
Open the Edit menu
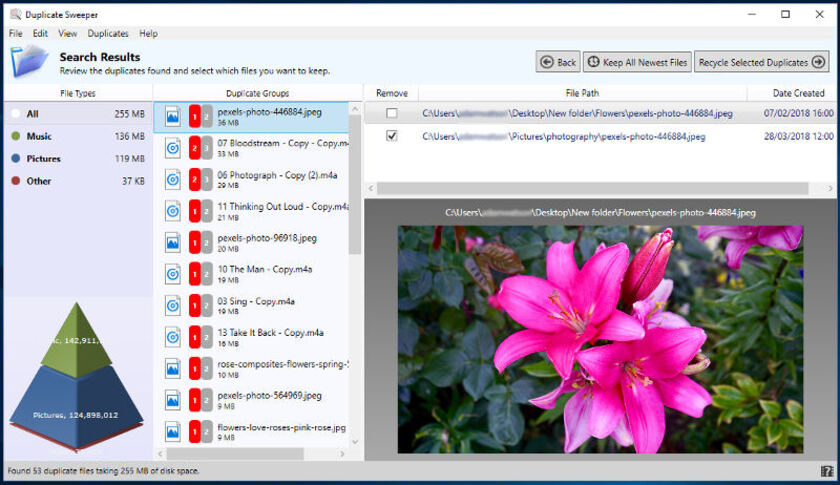(x=40, y=33)
